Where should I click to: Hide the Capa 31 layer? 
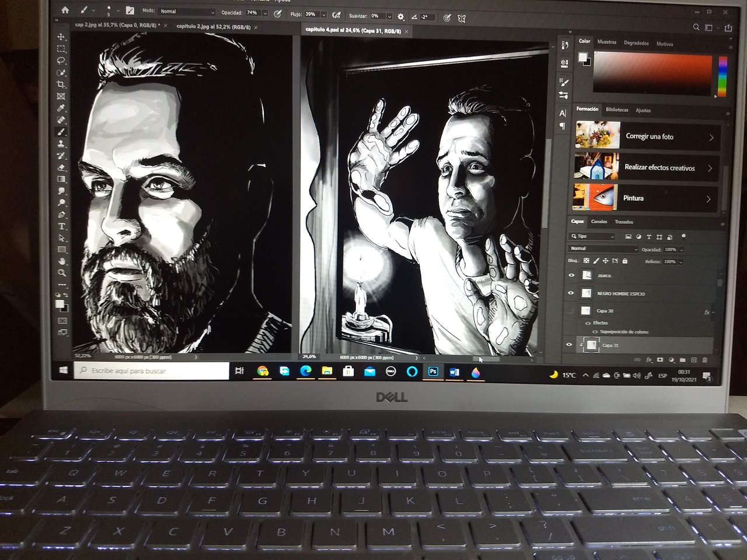click(570, 345)
